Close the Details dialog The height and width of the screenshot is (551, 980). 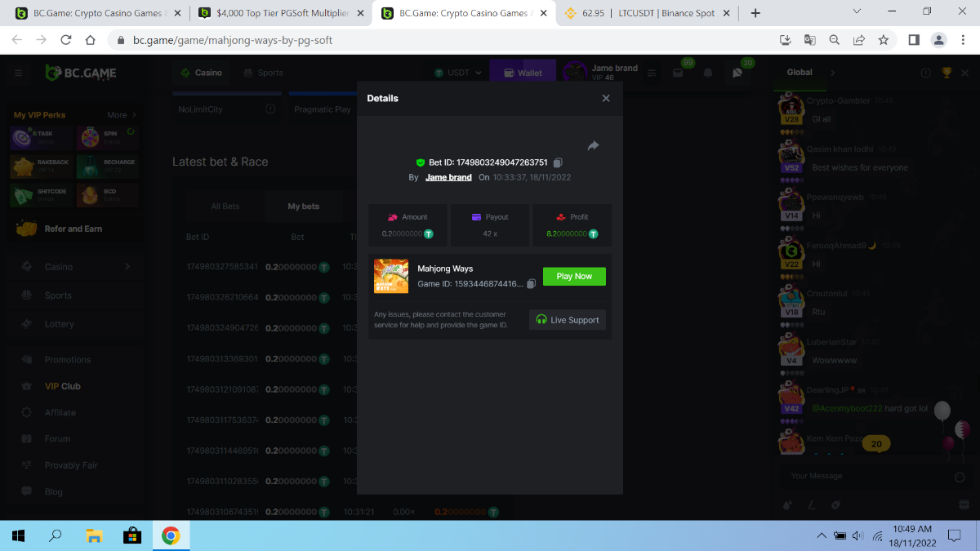(605, 98)
